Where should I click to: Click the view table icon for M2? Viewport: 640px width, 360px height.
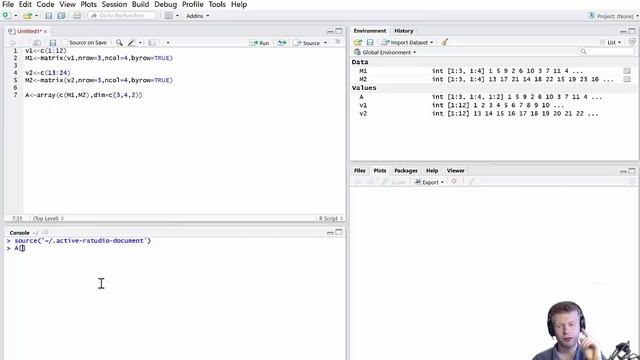(x=627, y=79)
